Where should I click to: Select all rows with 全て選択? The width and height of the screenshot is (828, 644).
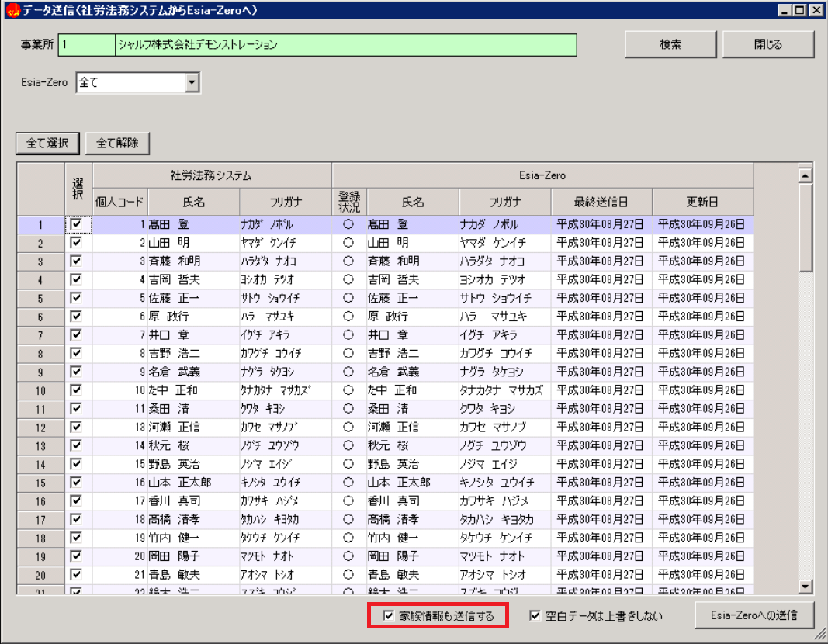tap(47, 143)
